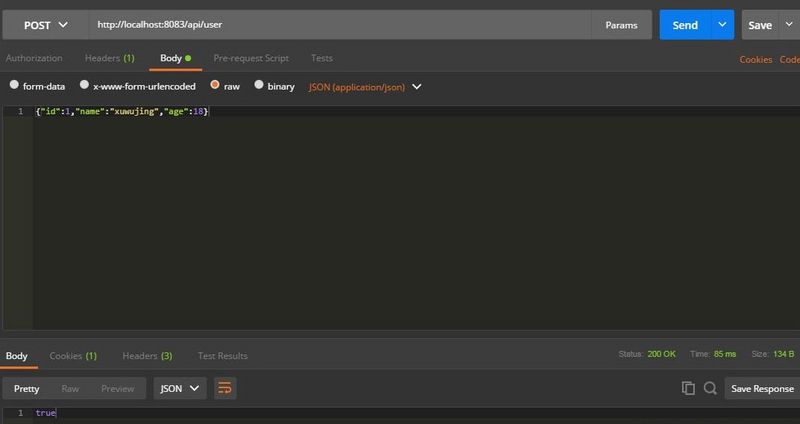The image size is (800, 424).
Task: Click the 134 B response size
Action: coord(784,354)
